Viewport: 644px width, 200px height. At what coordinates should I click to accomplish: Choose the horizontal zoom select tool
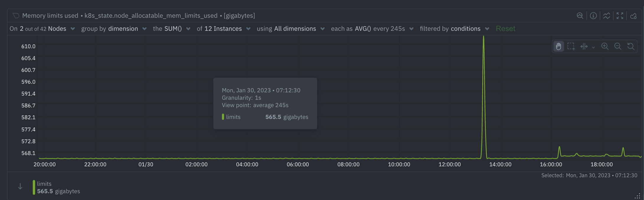[584, 46]
